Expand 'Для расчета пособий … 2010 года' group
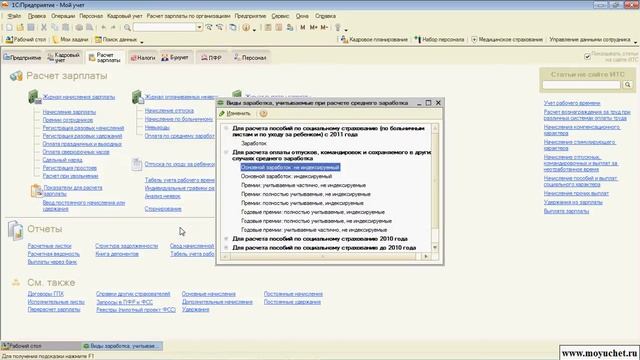 226,239
